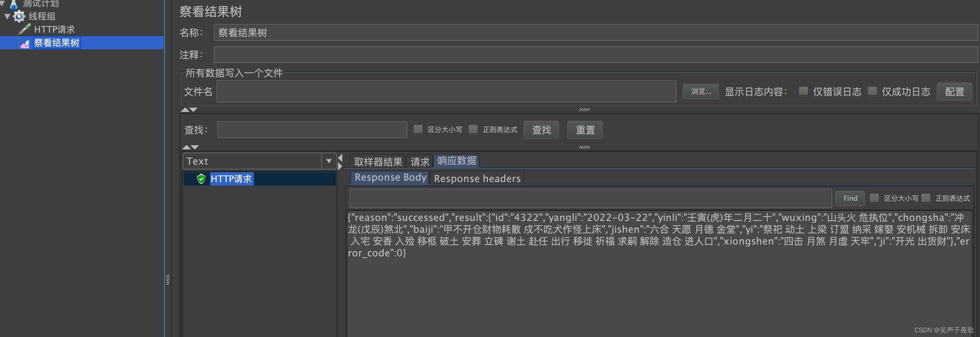980x337 pixels.
Task: Open the Response headers tab
Action: point(477,178)
